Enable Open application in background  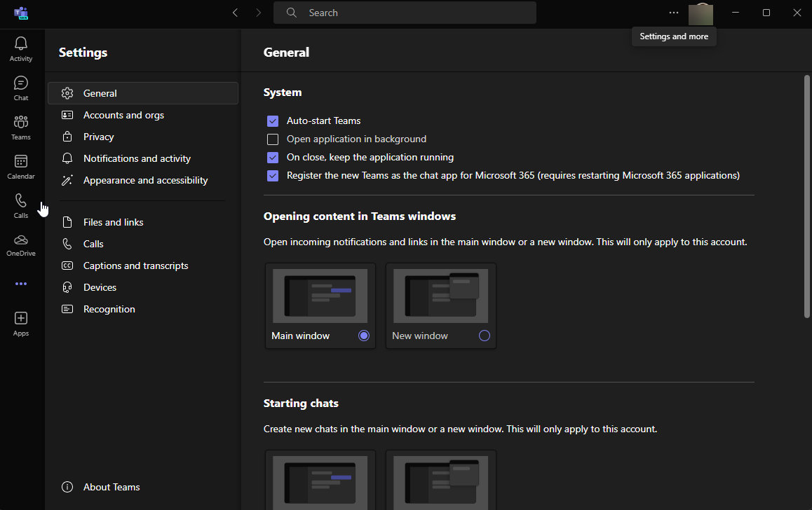(x=273, y=139)
